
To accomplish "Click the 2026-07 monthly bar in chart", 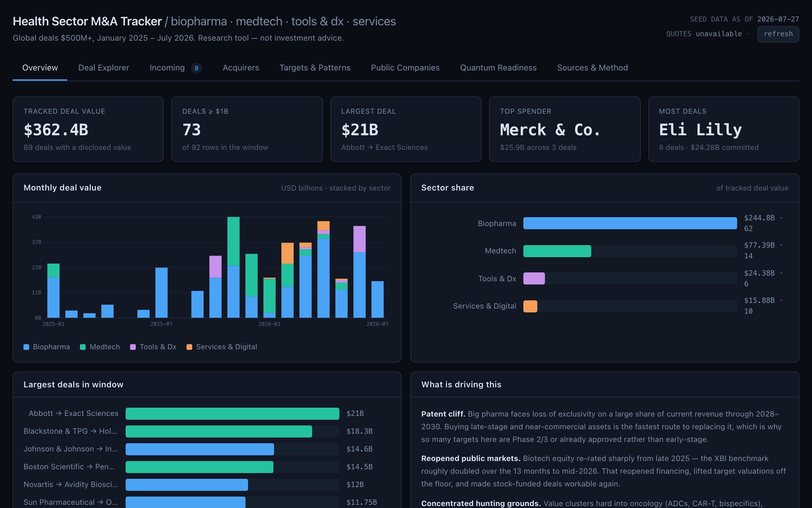I will (377, 299).
